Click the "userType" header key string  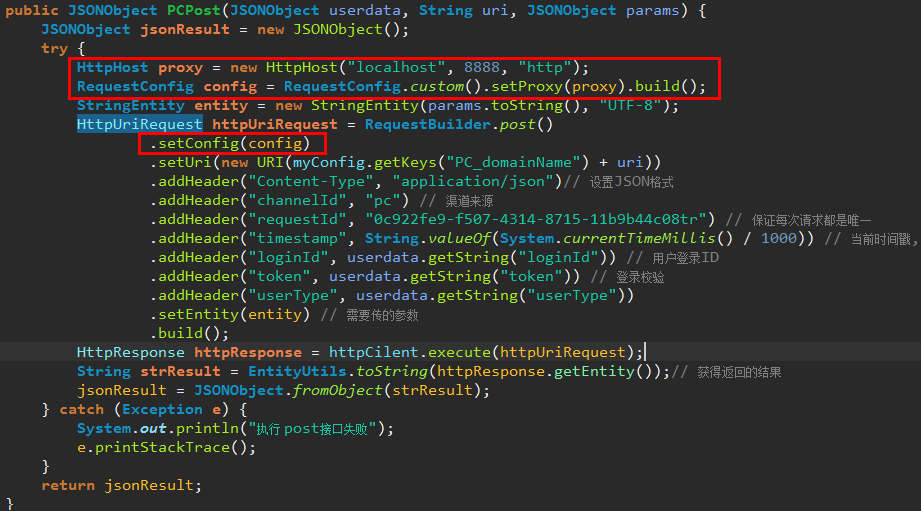(293, 295)
